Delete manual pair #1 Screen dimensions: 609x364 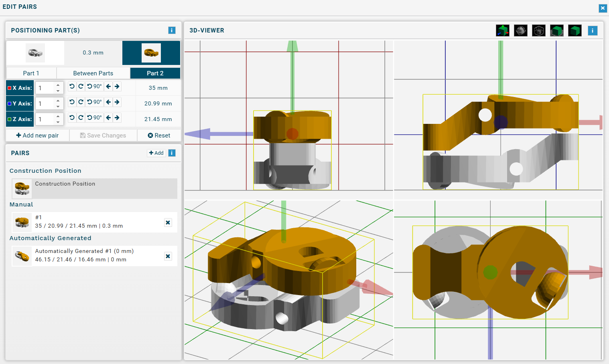click(x=168, y=222)
